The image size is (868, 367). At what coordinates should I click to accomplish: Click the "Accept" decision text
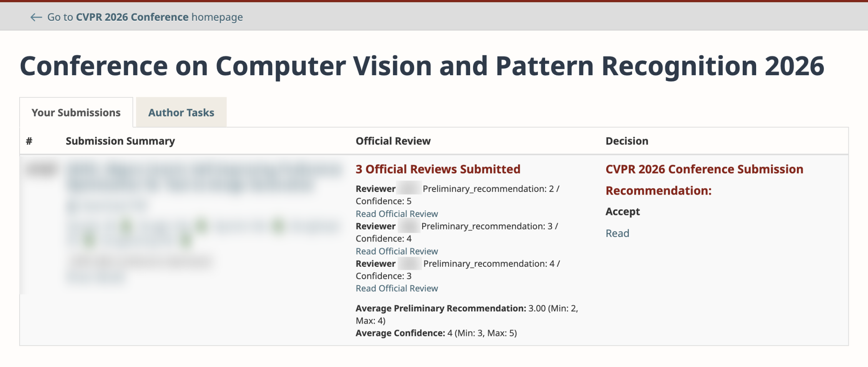click(x=623, y=212)
